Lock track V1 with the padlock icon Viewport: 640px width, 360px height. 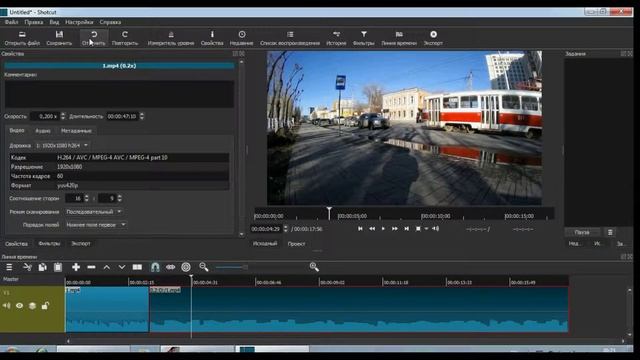[x=45, y=306]
